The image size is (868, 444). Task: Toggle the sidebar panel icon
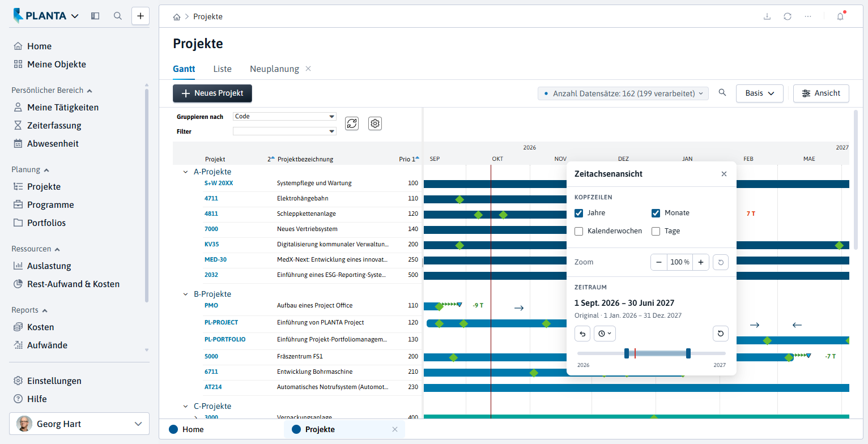(95, 16)
